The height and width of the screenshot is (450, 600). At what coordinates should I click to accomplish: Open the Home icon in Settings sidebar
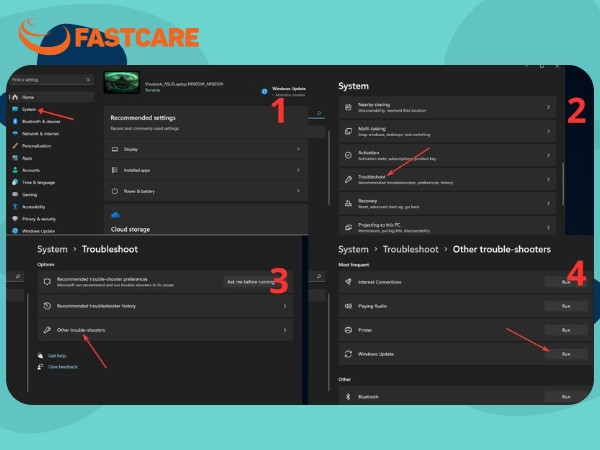15,97
